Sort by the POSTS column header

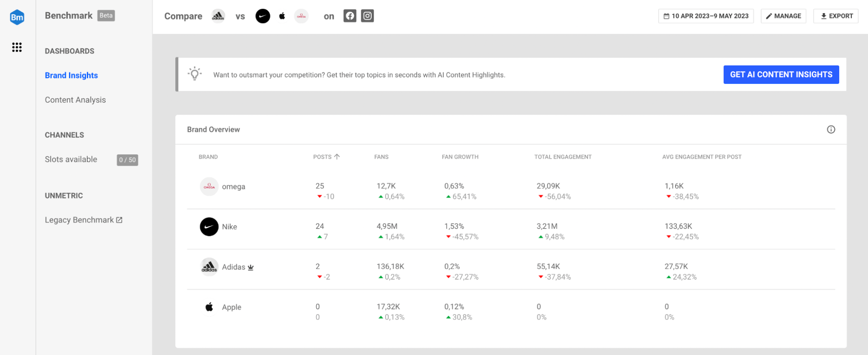point(322,157)
